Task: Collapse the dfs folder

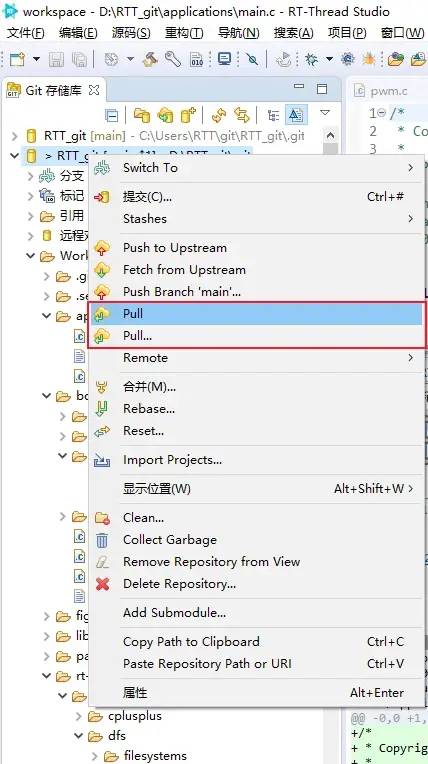Action: coord(79,736)
